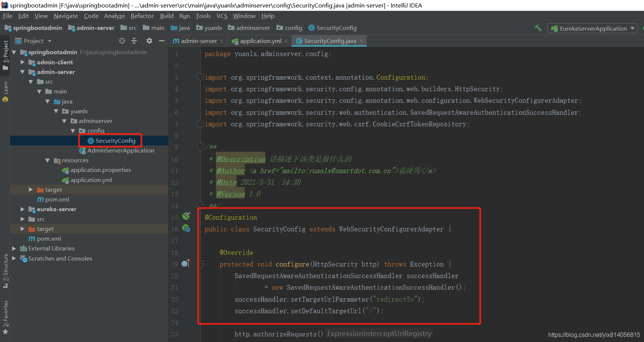The height and width of the screenshot is (342, 644).
Task: Click the Collapse All icon in Project panel
Action: [134, 41]
